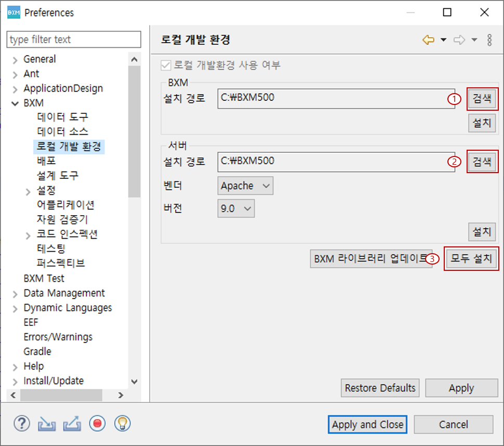Click tree horizontal scroll right arrow
504x446 pixels.
[x=121, y=395]
